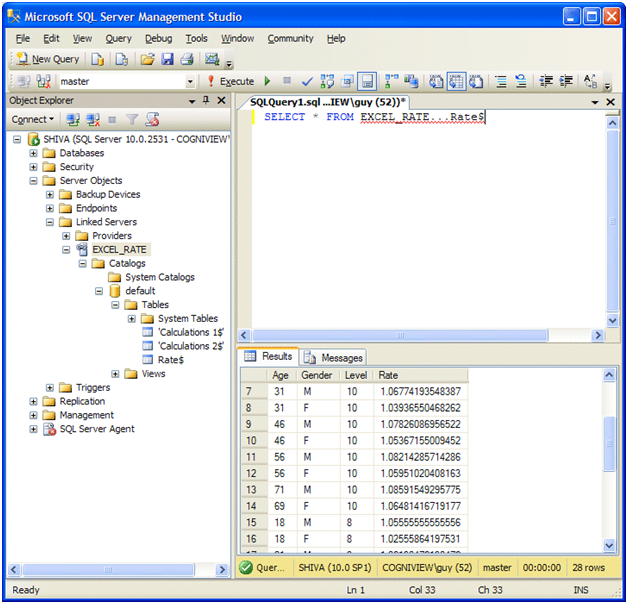
Task: Open the File menu
Action: coord(23,38)
